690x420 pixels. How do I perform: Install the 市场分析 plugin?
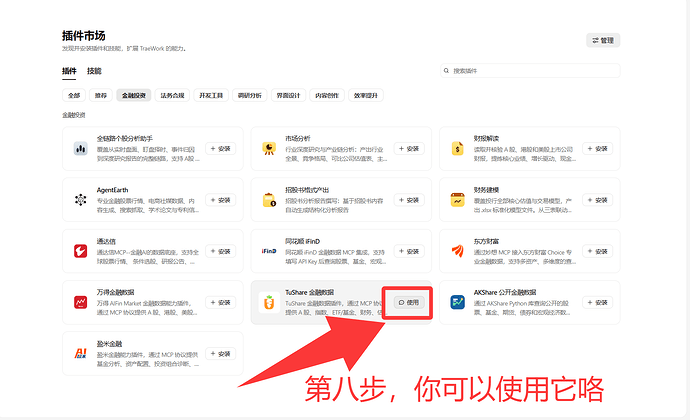click(x=409, y=149)
